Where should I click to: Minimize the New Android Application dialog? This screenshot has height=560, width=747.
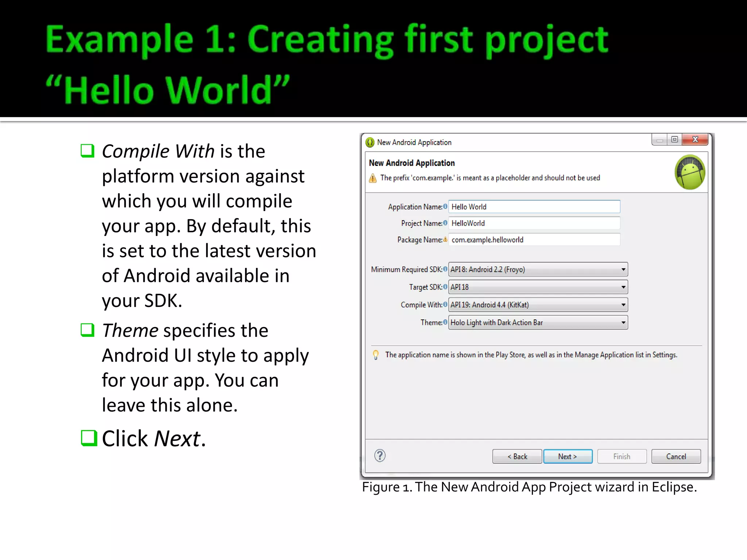point(659,139)
